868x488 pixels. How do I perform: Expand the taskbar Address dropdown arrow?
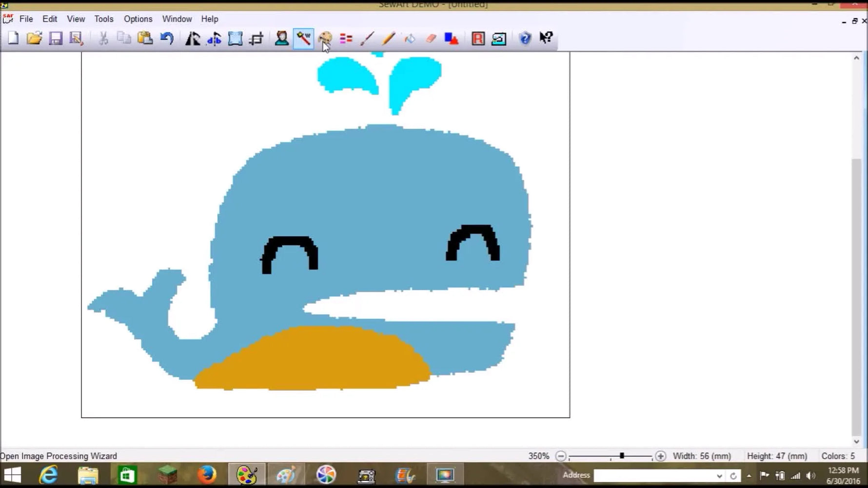(x=719, y=476)
